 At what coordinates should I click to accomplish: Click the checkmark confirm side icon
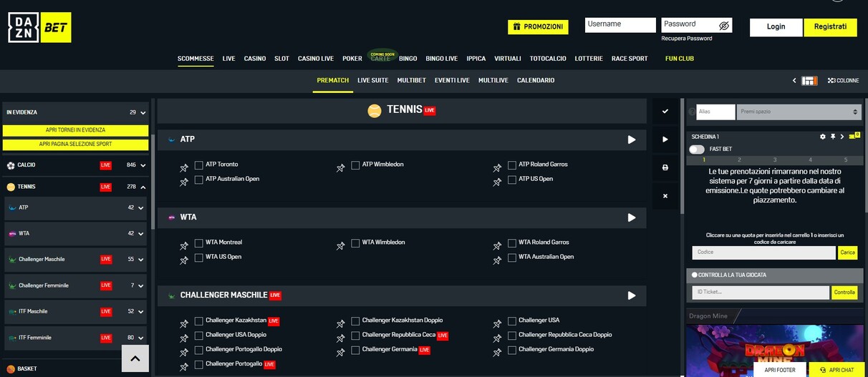[665, 112]
